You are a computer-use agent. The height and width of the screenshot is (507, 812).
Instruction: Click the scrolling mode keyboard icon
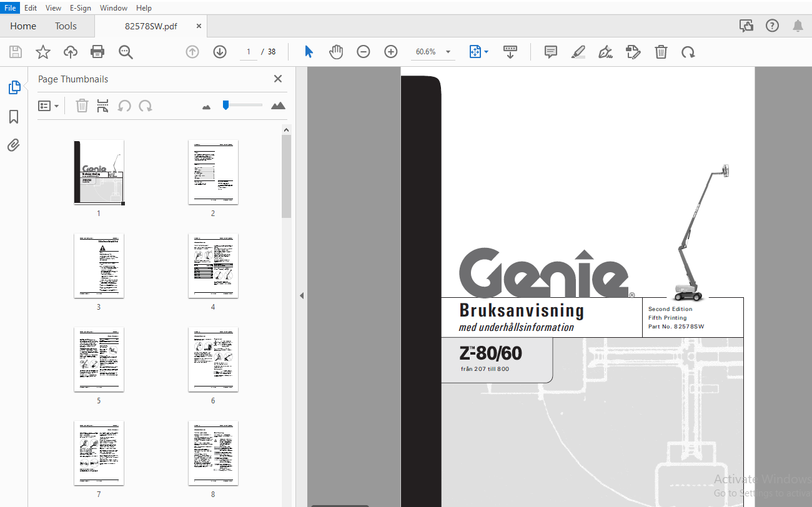tap(510, 52)
